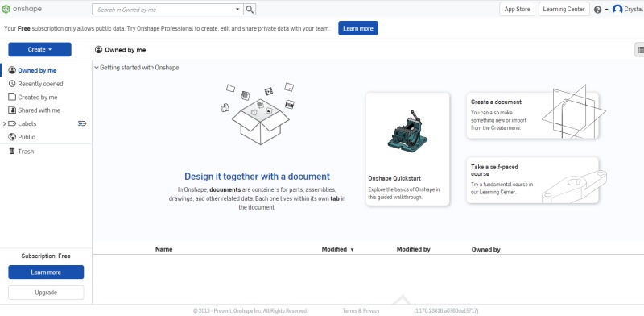Image resolution: width=644 pixels, height=316 pixels.
Task: Switch to list view icon
Action: click(x=640, y=50)
